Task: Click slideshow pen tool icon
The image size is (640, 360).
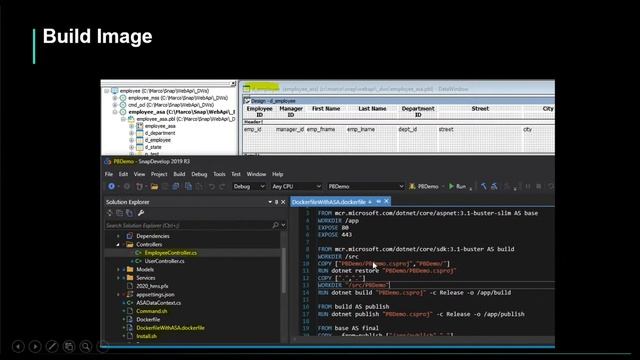Action: pos(52,347)
